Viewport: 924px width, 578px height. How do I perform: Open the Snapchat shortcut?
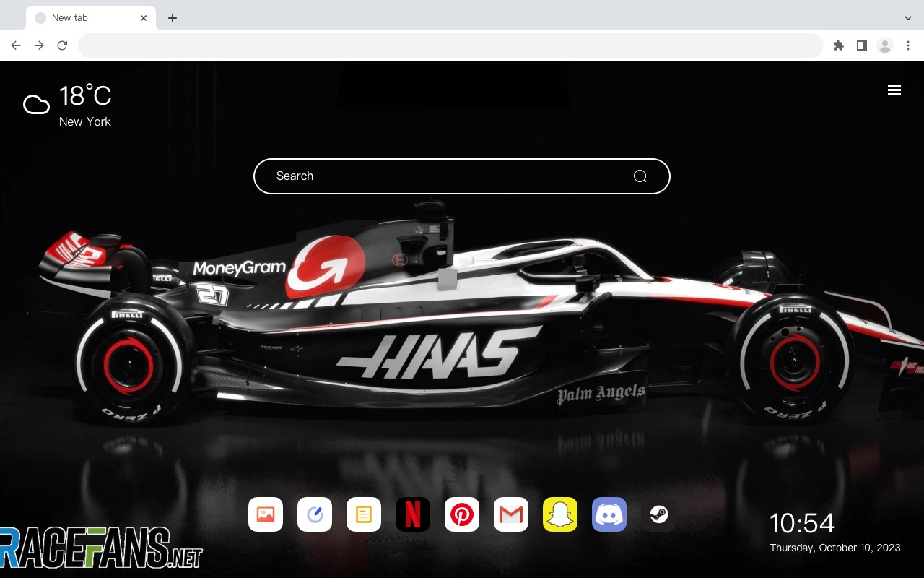[x=560, y=514]
